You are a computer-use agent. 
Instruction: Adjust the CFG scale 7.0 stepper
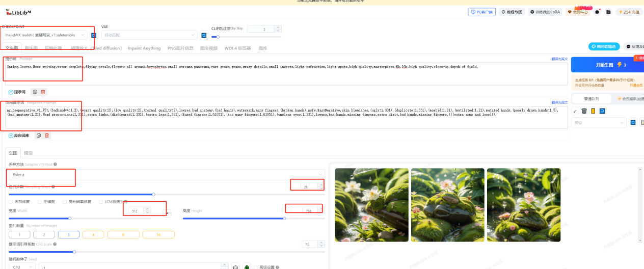click(x=321, y=245)
